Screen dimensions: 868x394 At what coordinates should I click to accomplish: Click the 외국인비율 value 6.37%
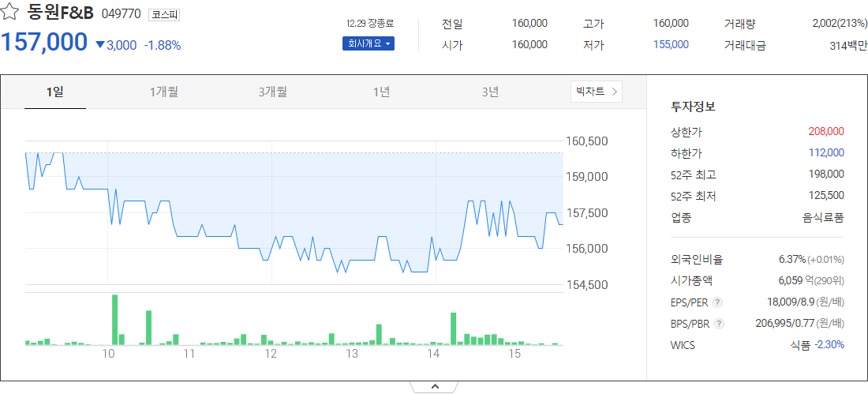click(x=792, y=259)
